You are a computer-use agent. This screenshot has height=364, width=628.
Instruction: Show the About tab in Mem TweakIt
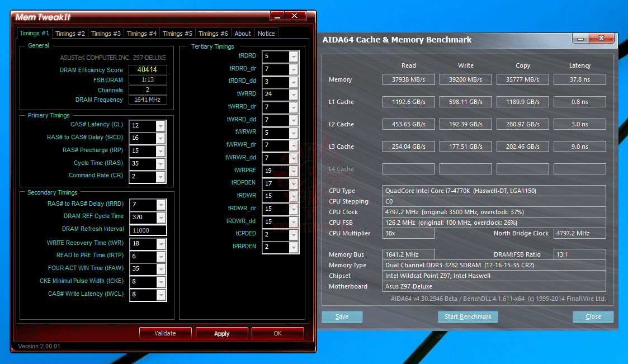tap(243, 34)
